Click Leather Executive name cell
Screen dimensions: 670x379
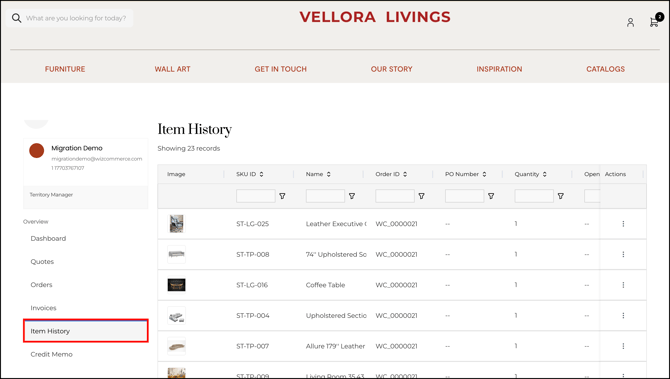click(336, 224)
